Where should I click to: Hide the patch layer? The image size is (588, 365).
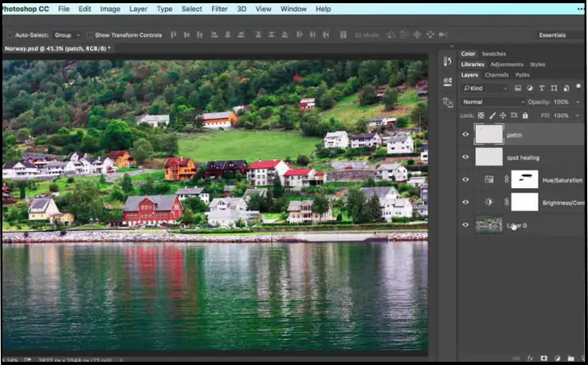tap(466, 135)
